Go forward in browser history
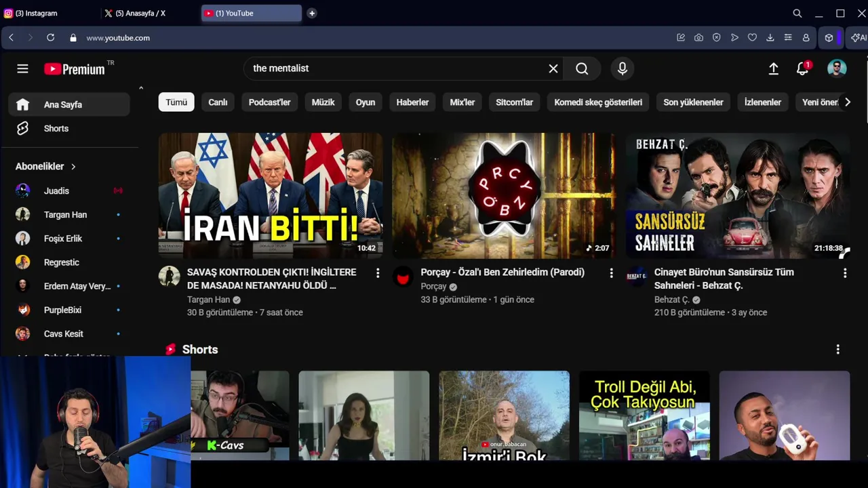868x488 pixels. click(x=30, y=38)
